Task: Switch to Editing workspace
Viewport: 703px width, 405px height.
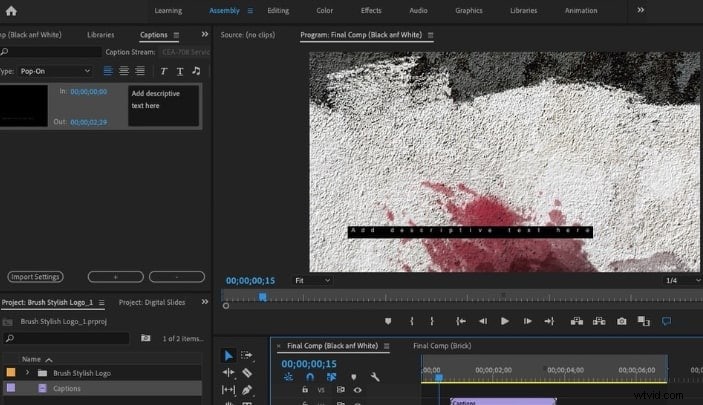Action: click(x=278, y=11)
